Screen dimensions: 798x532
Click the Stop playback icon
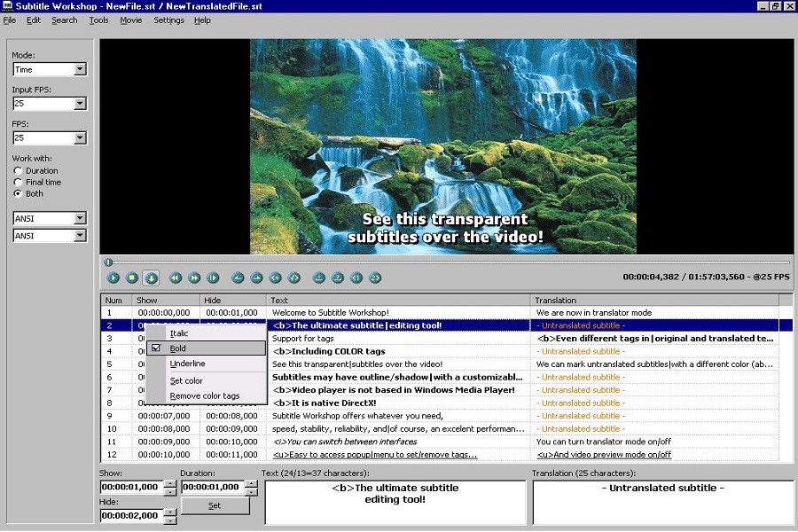(132, 278)
